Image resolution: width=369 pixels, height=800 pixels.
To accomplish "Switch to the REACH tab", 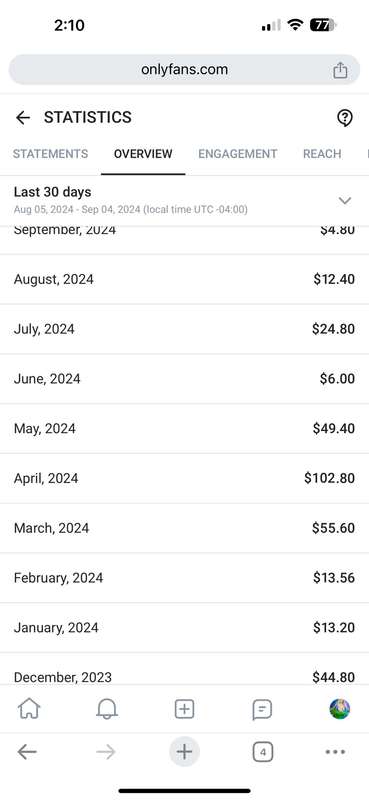I will 322,154.
